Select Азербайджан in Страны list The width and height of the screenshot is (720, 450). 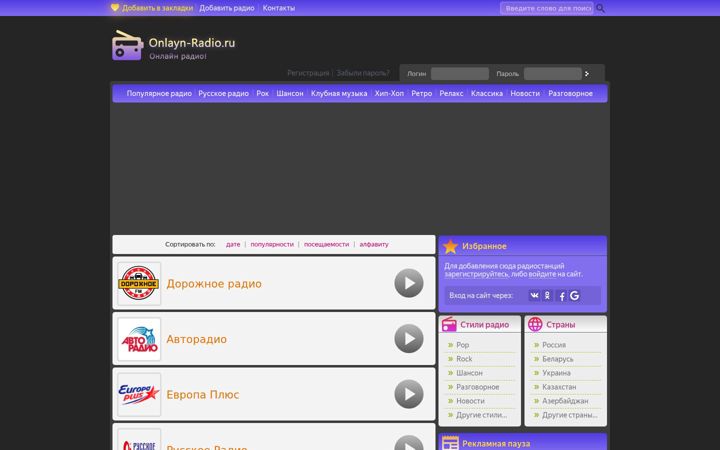point(565,401)
